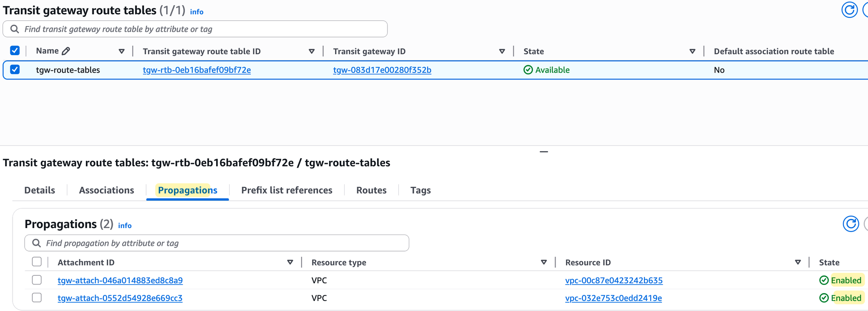Open transit gateway link tgw-083d17e00280f352b

click(x=382, y=70)
